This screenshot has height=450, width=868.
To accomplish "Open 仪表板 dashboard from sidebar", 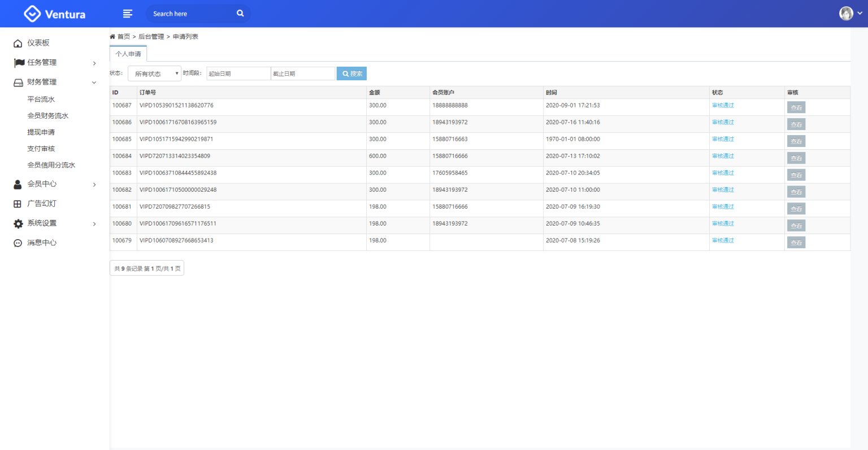I will pos(38,43).
